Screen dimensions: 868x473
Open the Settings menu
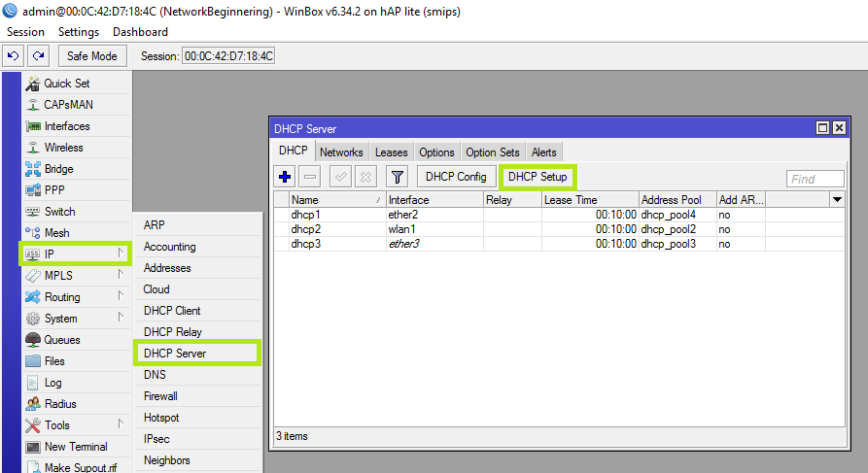coord(79,32)
